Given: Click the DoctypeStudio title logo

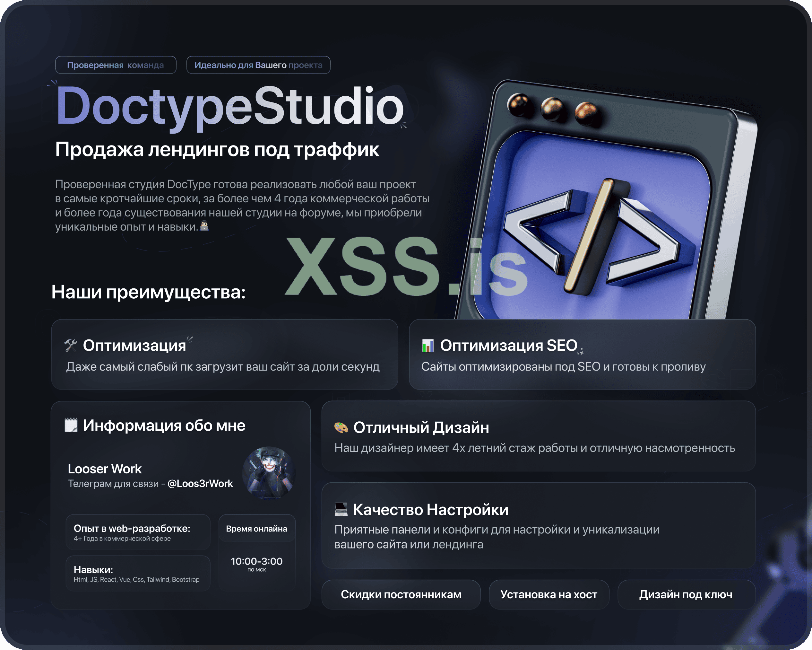Looking at the screenshot, I should pyautogui.click(x=230, y=106).
